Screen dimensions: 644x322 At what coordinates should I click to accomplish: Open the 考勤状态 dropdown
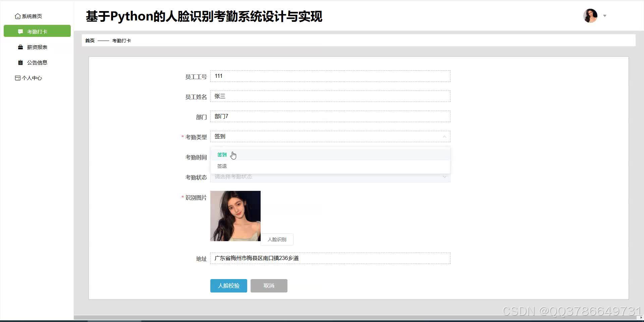(x=444, y=177)
